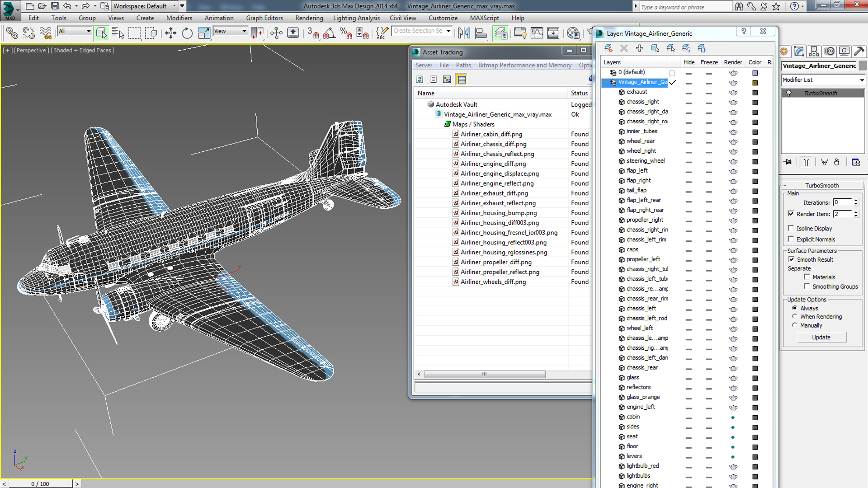Click the default layer color swatch
This screenshot has width=868, height=488.
tap(755, 73)
